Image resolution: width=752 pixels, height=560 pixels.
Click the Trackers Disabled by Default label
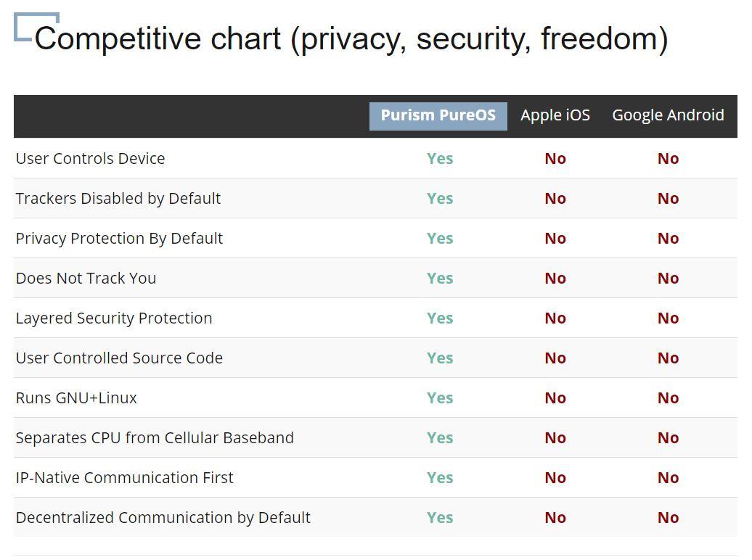point(118,199)
